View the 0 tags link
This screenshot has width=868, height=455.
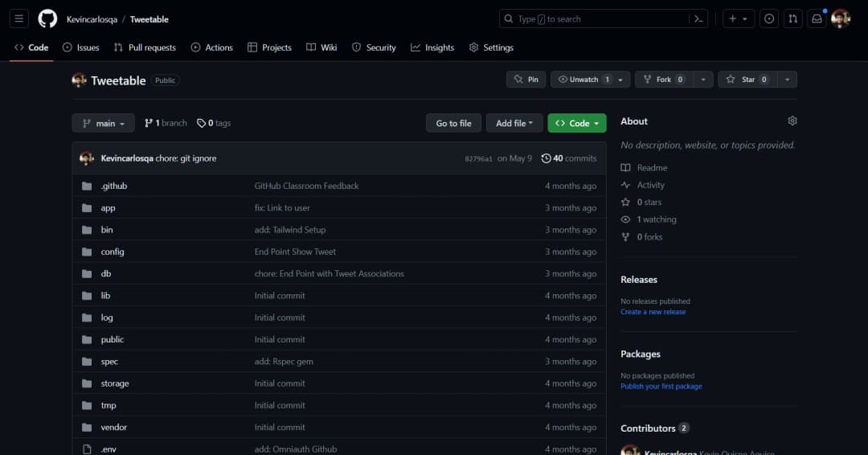tap(214, 123)
